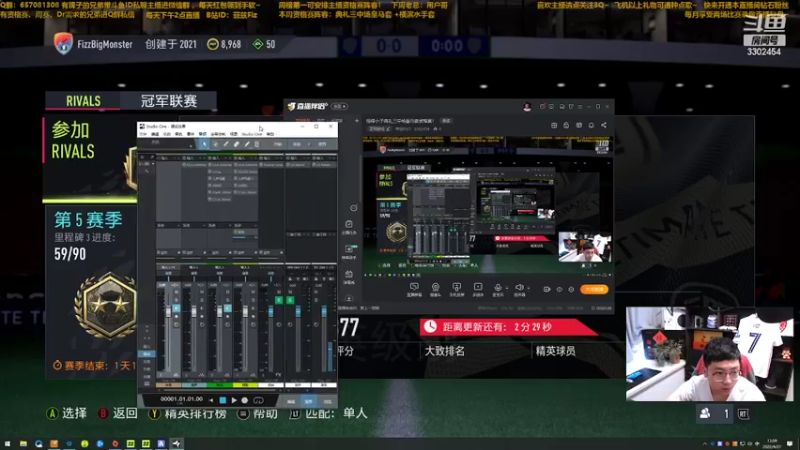
Task: Click the webcam overlay thumbnail
Action: point(709,354)
